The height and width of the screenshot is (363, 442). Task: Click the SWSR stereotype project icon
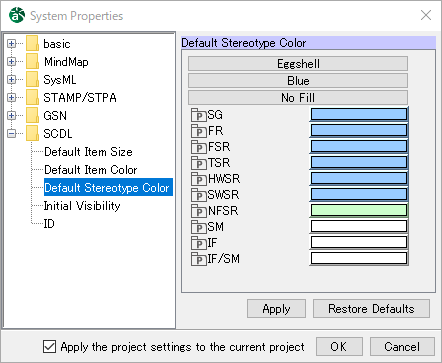(199, 195)
